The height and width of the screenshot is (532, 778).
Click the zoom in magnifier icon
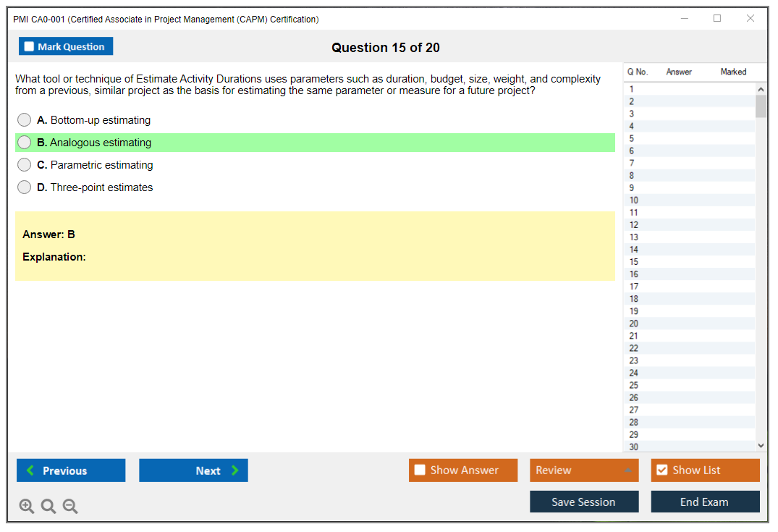coord(27,507)
